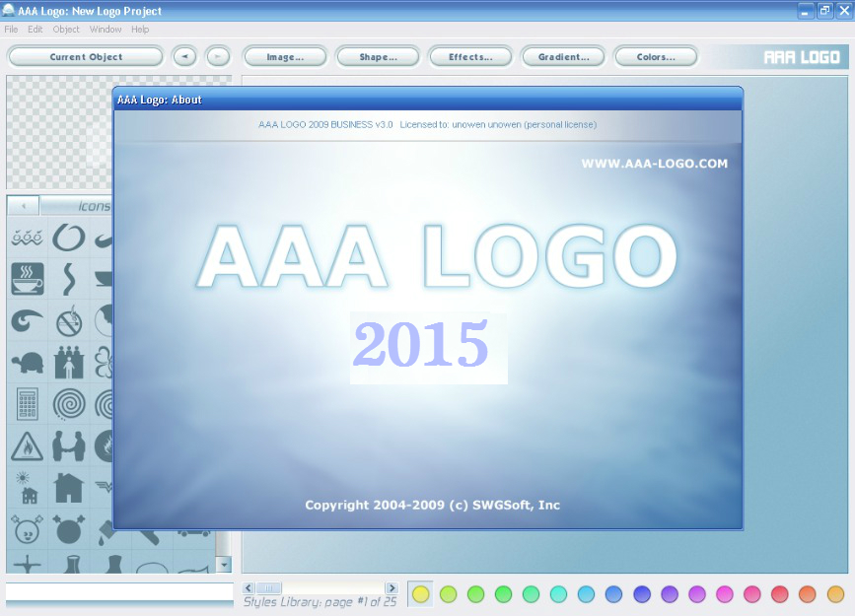Apply the yellow style swatch

[x=420, y=594]
